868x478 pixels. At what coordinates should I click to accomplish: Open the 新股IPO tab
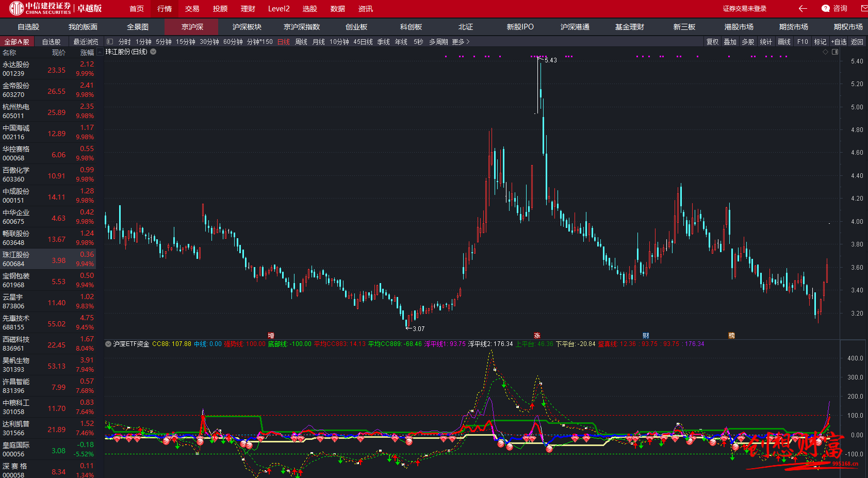(x=520, y=27)
